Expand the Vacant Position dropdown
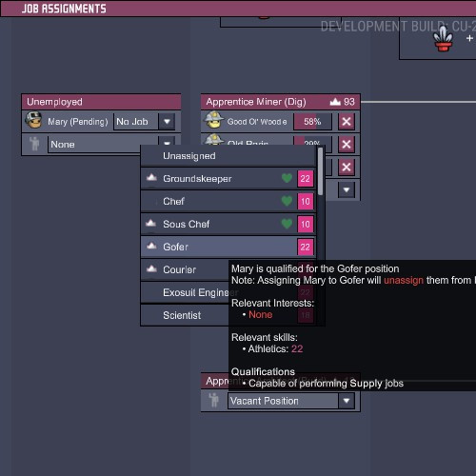Viewport: 476px width, 476px height. click(x=347, y=401)
